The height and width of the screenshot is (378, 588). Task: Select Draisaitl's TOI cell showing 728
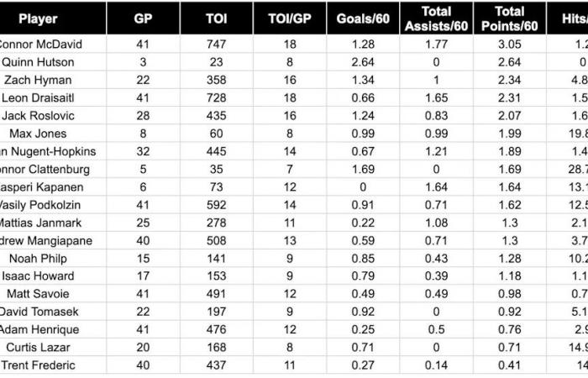tap(216, 98)
